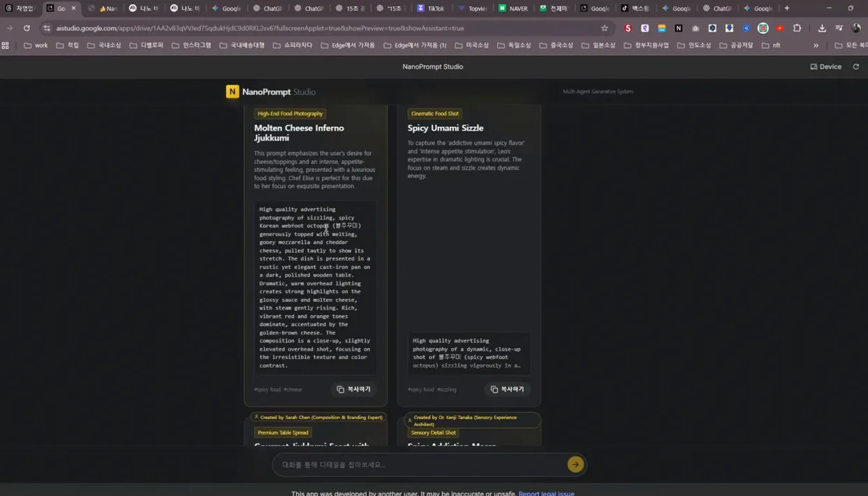This screenshot has width=868, height=496.
Task: Open the 일본소싱 bookmark folder
Action: point(598,45)
